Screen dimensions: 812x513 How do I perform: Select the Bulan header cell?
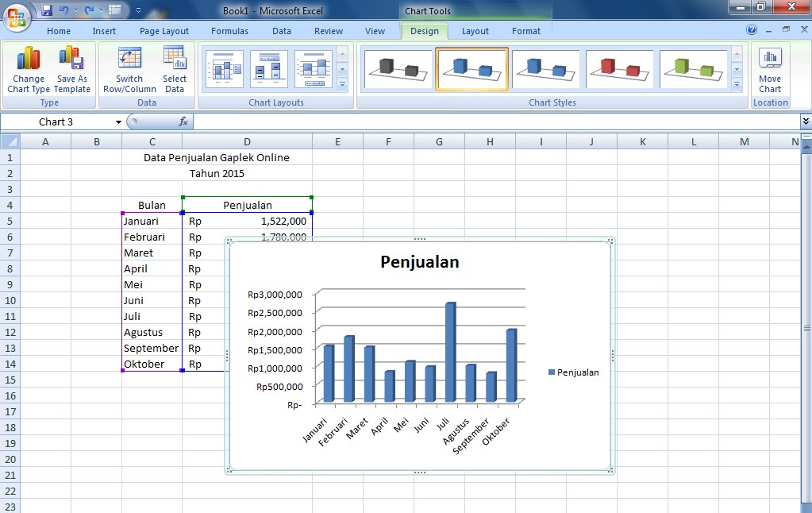(152, 205)
